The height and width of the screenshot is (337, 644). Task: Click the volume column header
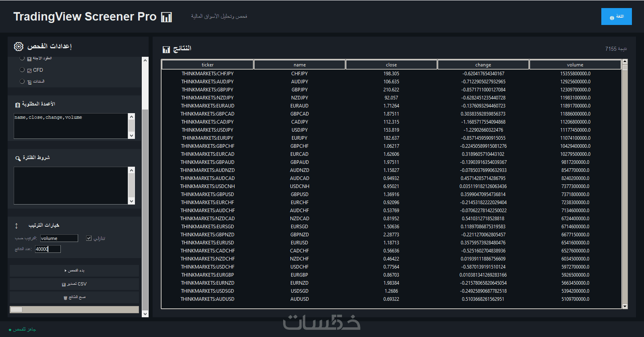pos(575,65)
